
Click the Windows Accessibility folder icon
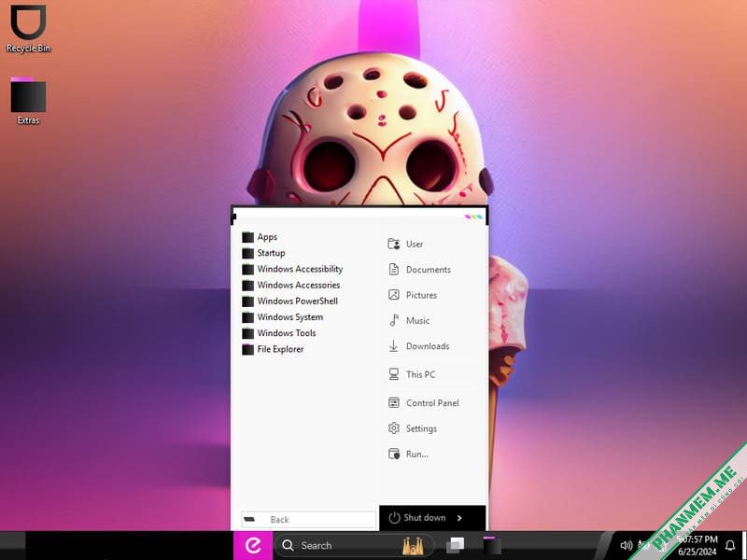pos(247,269)
